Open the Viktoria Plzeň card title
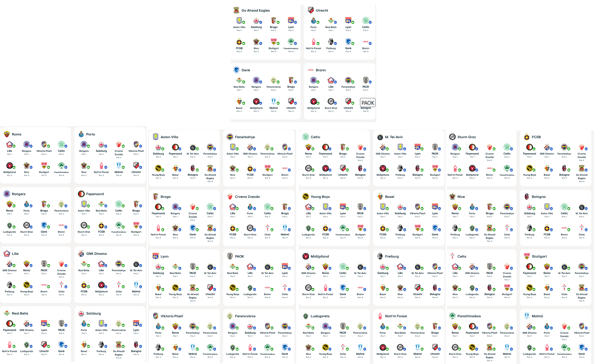Screen dimensions: 594x364 point(172,316)
